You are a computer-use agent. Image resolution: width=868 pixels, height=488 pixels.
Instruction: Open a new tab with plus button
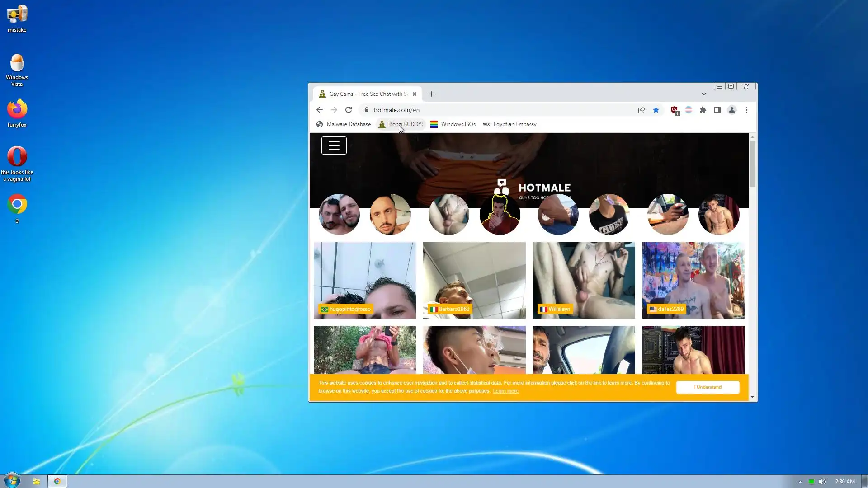pyautogui.click(x=432, y=94)
